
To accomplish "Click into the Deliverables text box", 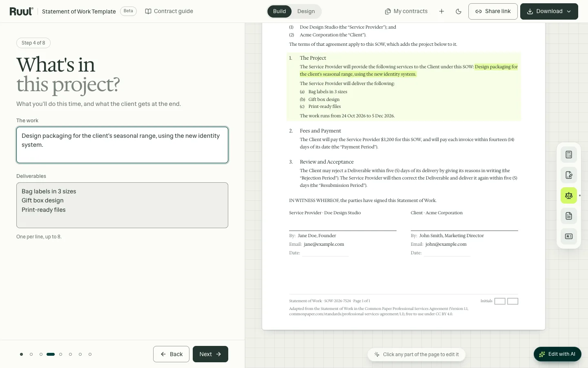I will 122,205.
